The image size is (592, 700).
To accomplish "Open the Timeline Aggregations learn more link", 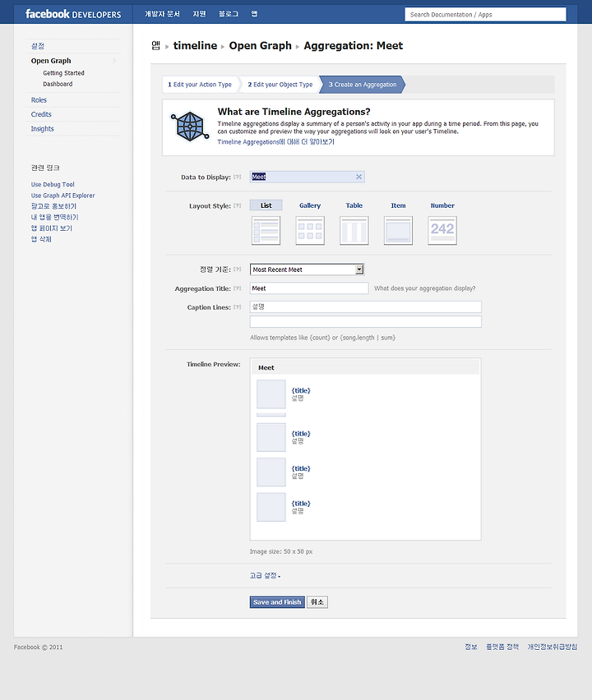I will click(x=275, y=142).
